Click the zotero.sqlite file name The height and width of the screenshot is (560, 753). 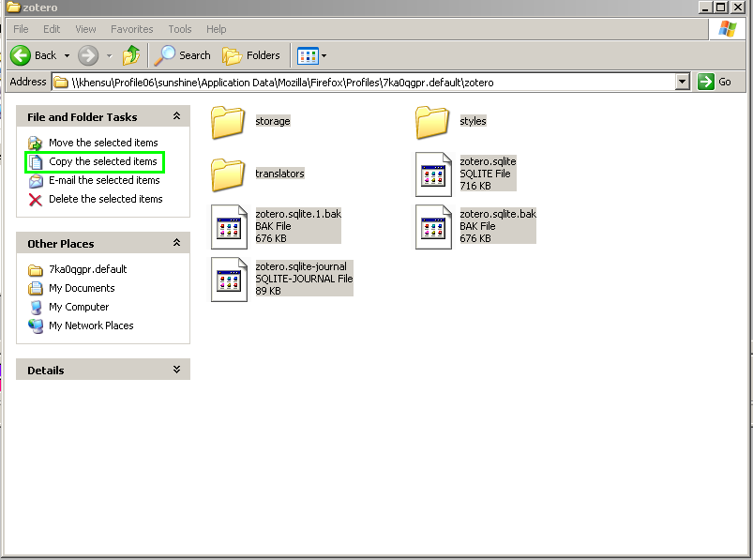point(488,161)
